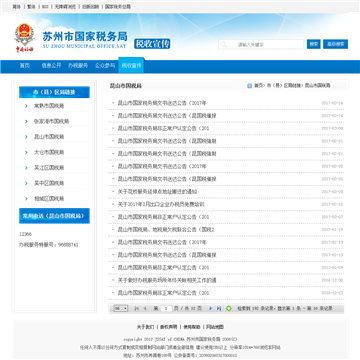This screenshot has height=360, width=360.
Task: Open 首页 navigation tab
Action: pos(25,66)
